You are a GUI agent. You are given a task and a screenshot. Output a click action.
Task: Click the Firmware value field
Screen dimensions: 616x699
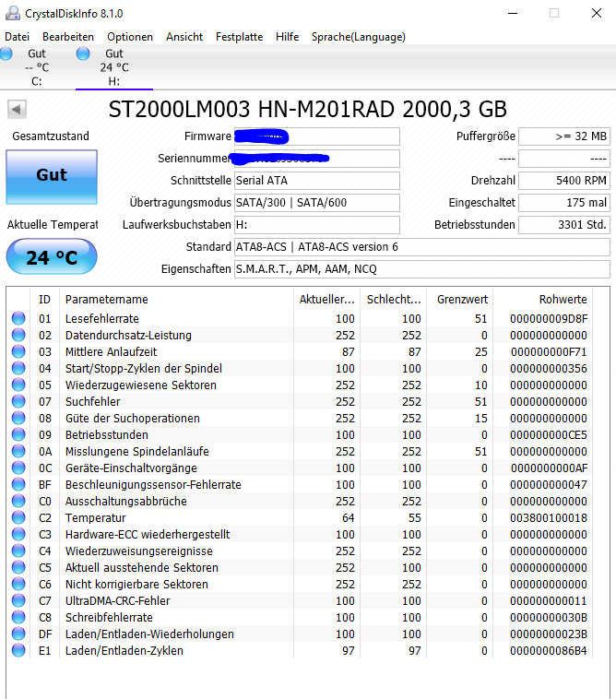pyautogui.click(x=317, y=136)
